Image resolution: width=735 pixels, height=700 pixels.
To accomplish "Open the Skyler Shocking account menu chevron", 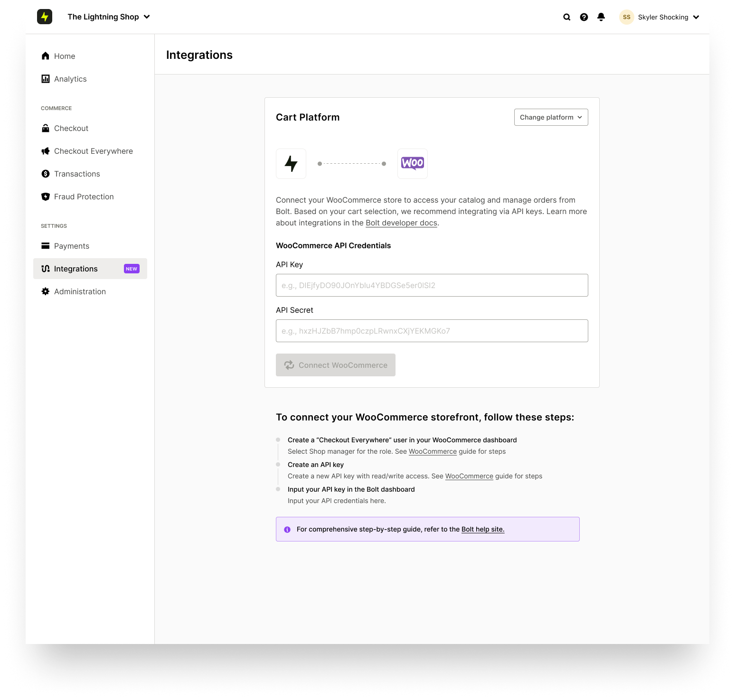I will click(696, 17).
